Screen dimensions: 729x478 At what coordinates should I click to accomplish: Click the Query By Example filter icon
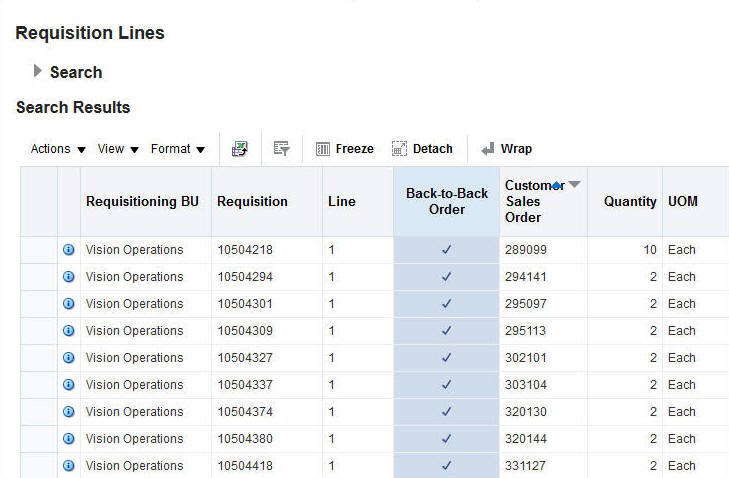(x=281, y=149)
